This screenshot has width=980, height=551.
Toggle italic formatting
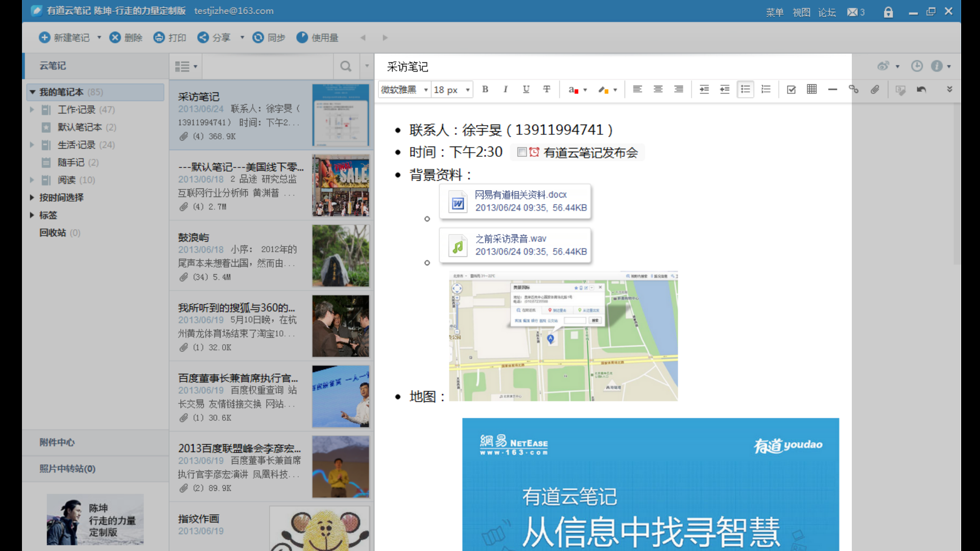click(x=505, y=89)
